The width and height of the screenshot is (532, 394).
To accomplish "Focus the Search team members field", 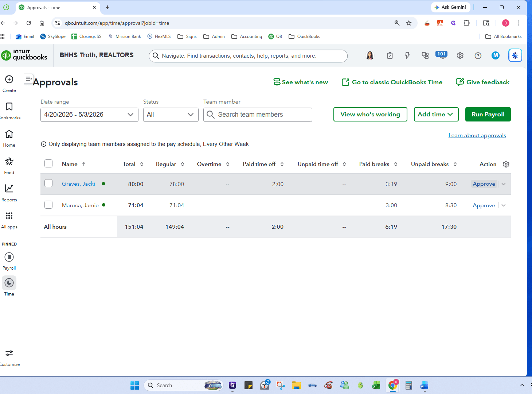I will point(258,115).
